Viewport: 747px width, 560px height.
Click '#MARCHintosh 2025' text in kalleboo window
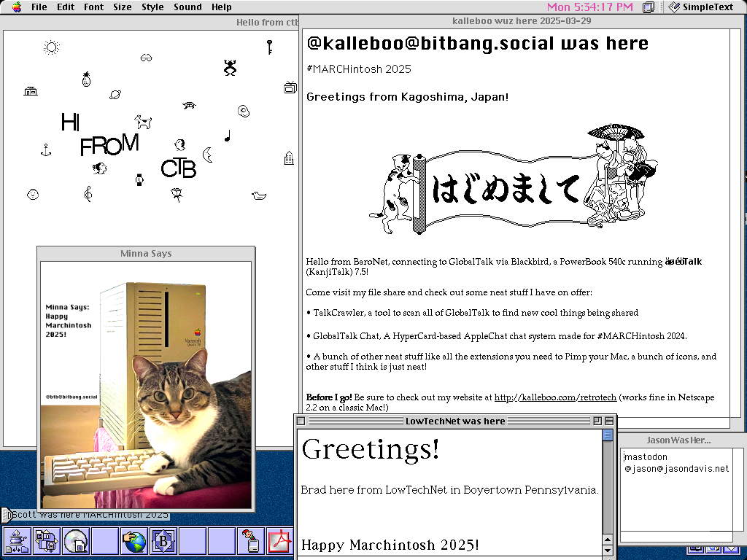point(359,69)
